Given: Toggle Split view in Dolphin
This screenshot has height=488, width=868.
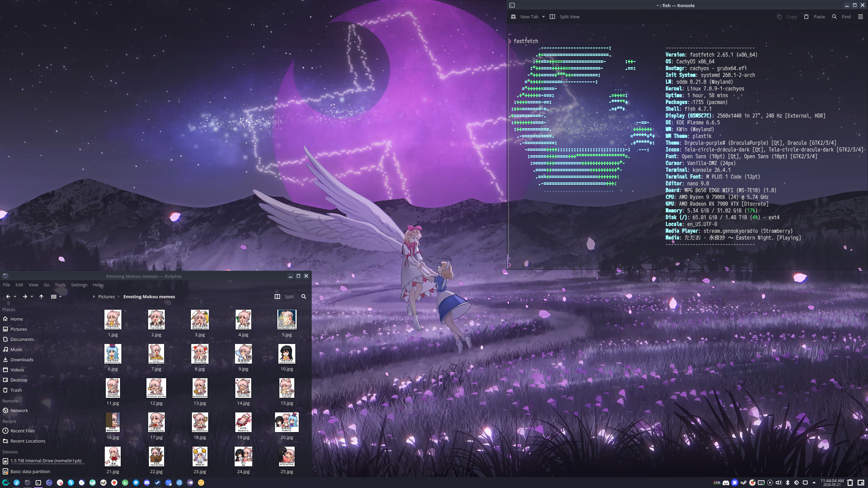Looking at the screenshot, I should [x=284, y=297].
